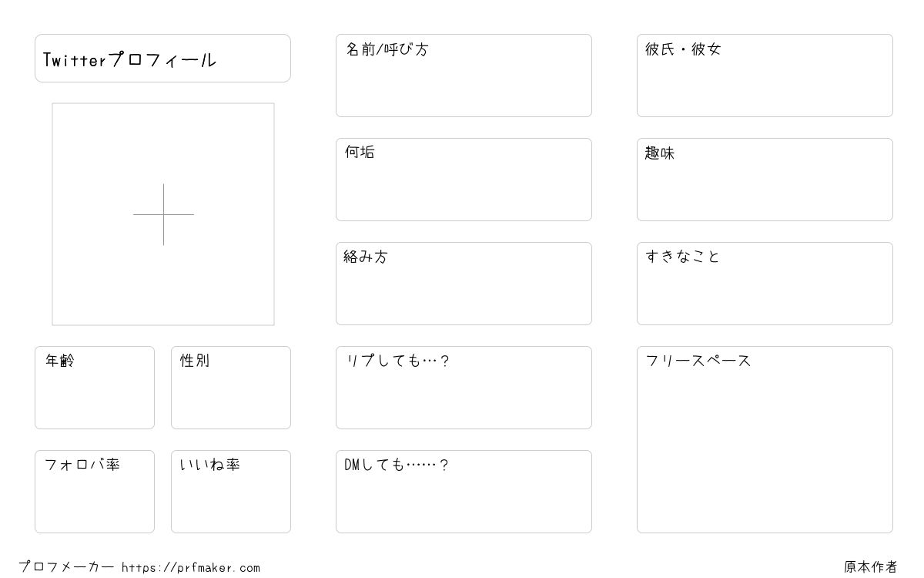Select the フォロバ率 field
Screen dimensions: 924x578
click(95, 492)
